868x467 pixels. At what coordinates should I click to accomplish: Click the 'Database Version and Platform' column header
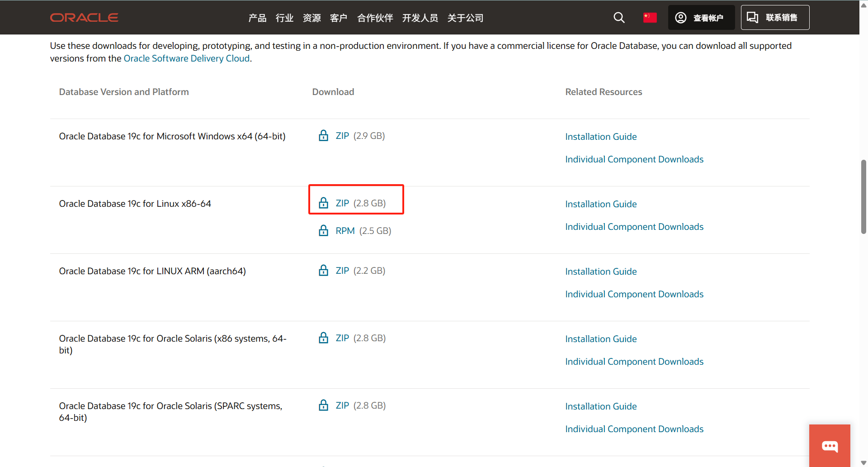click(124, 92)
